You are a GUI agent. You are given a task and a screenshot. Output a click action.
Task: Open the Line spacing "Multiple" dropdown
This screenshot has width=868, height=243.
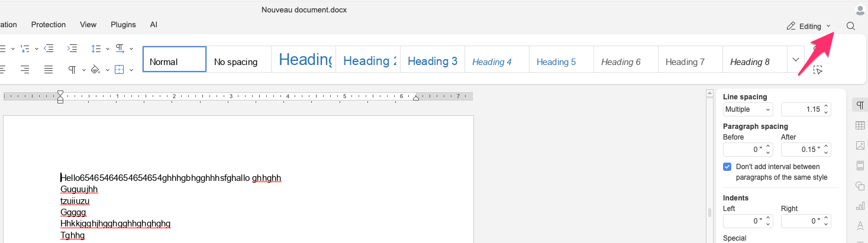tap(748, 109)
